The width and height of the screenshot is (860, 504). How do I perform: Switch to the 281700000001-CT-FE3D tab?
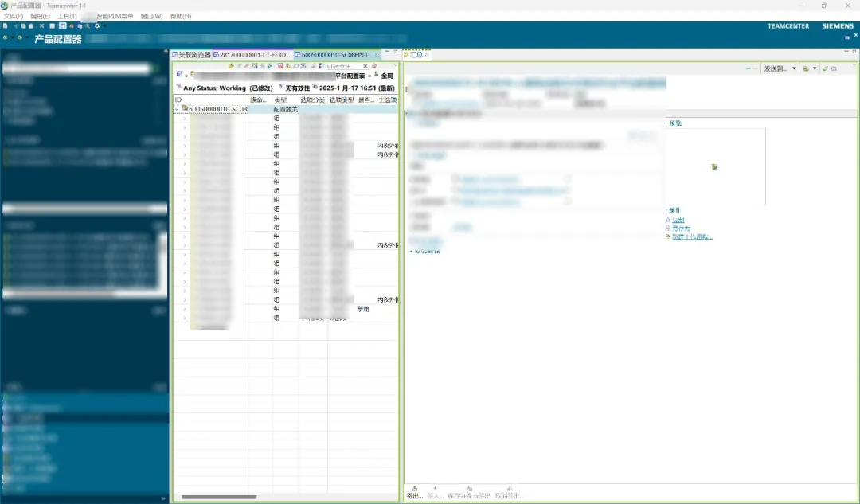click(252, 55)
